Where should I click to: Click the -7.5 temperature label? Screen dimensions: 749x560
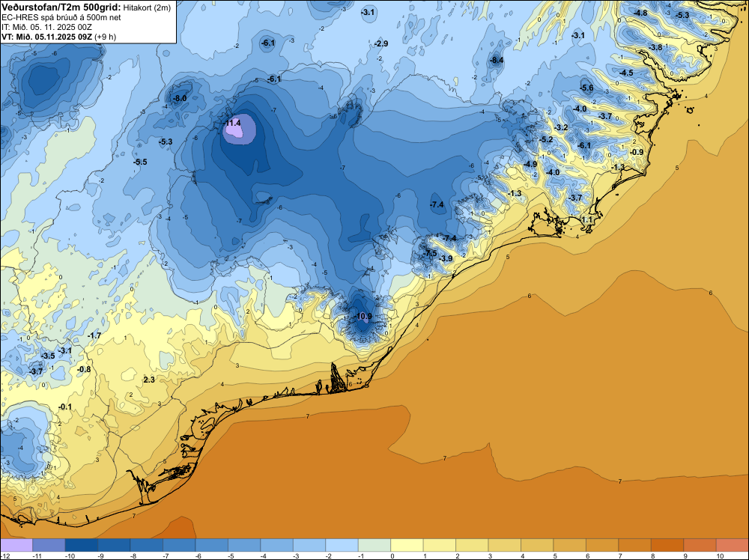429,253
